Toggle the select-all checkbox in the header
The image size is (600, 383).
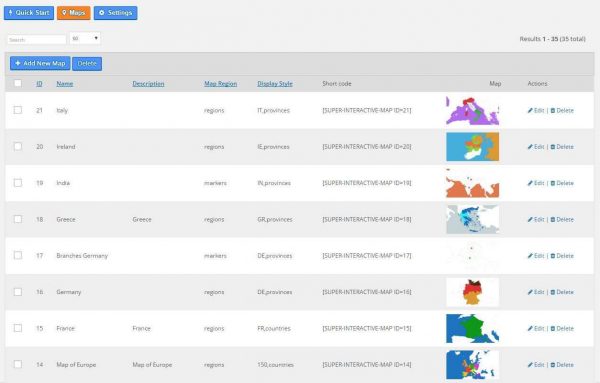(x=18, y=83)
